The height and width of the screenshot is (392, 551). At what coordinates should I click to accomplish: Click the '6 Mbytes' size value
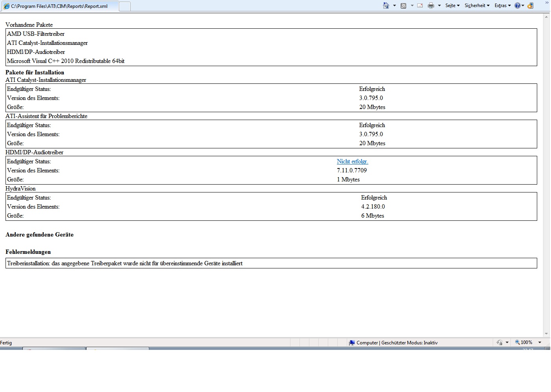click(373, 216)
